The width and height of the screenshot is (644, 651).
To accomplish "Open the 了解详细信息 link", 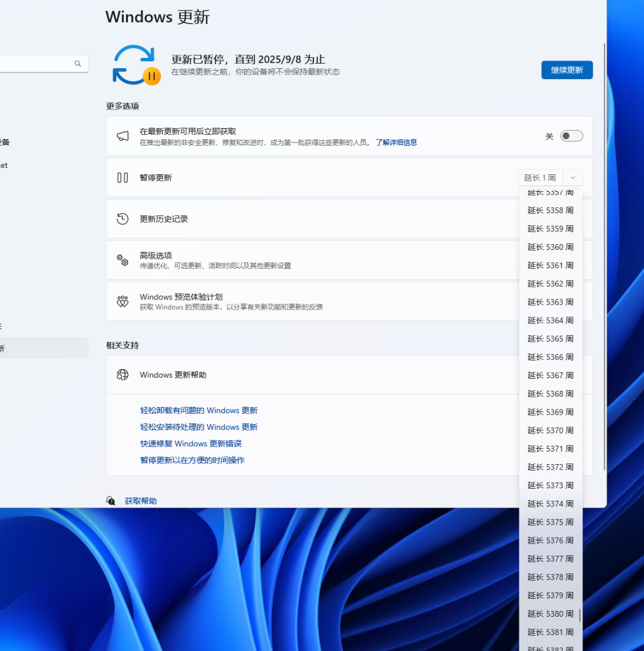I will pyautogui.click(x=396, y=142).
